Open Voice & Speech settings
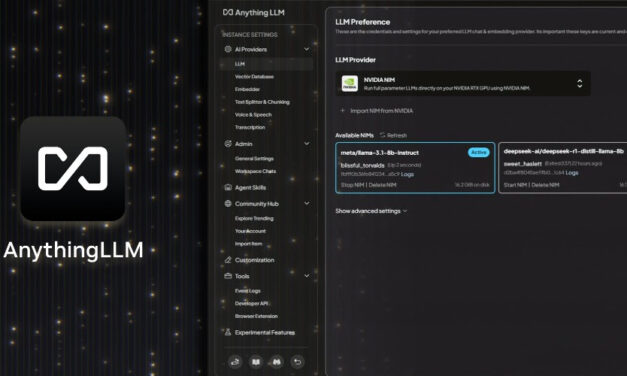Viewport: 627px width, 376px height. [253, 115]
